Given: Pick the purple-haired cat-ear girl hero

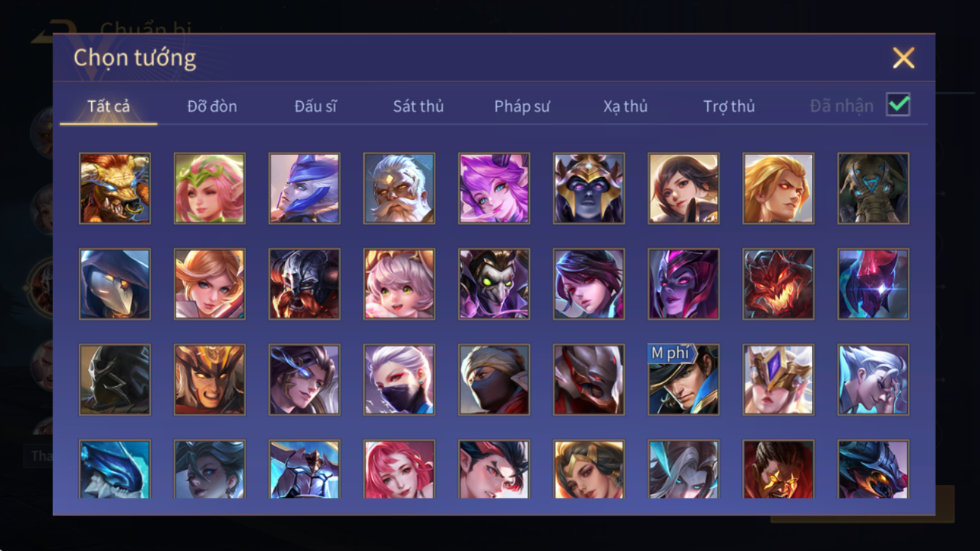Looking at the screenshot, I should point(494,188).
